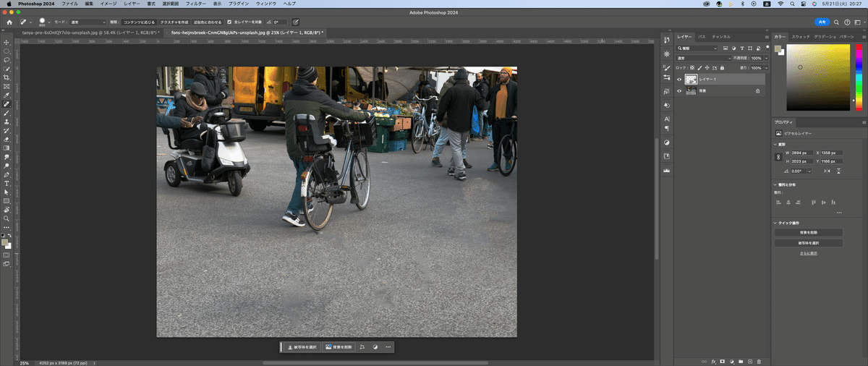Create a new adjustment layer icon
The width and height of the screenshot is (868, 366).
[x=731, y=360]
